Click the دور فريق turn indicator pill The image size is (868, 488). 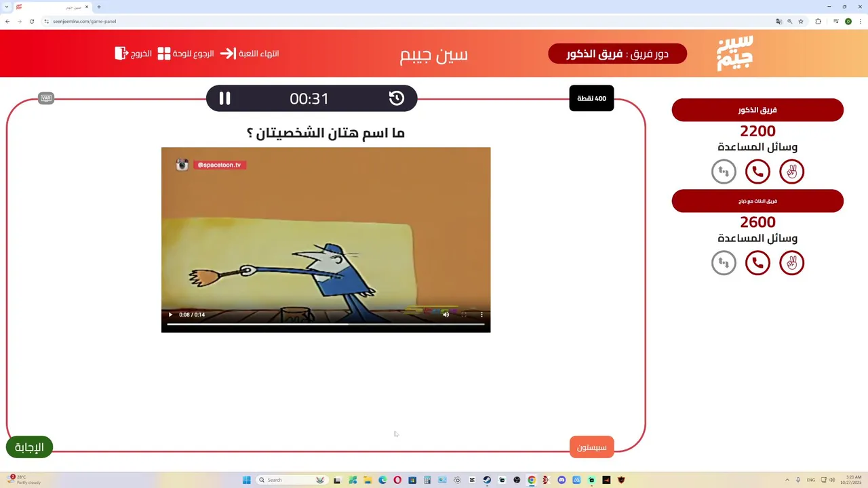click(617, 54)
